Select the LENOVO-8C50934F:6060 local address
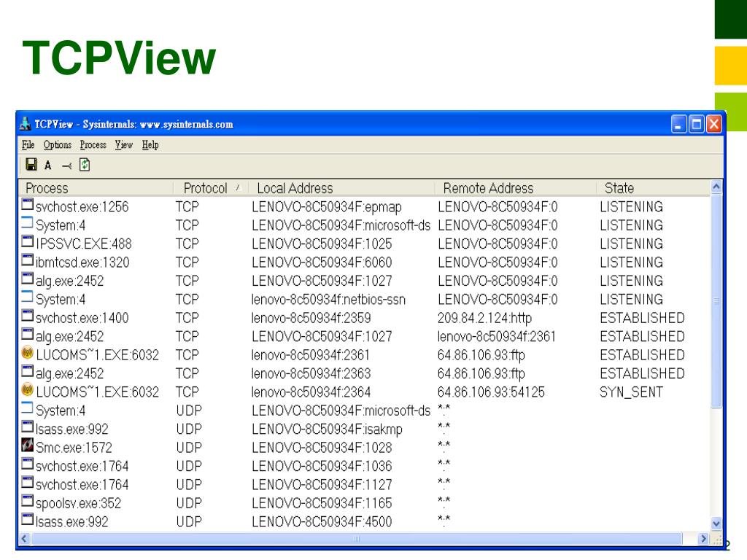The image size is (747, 560). tap(322, 262)
